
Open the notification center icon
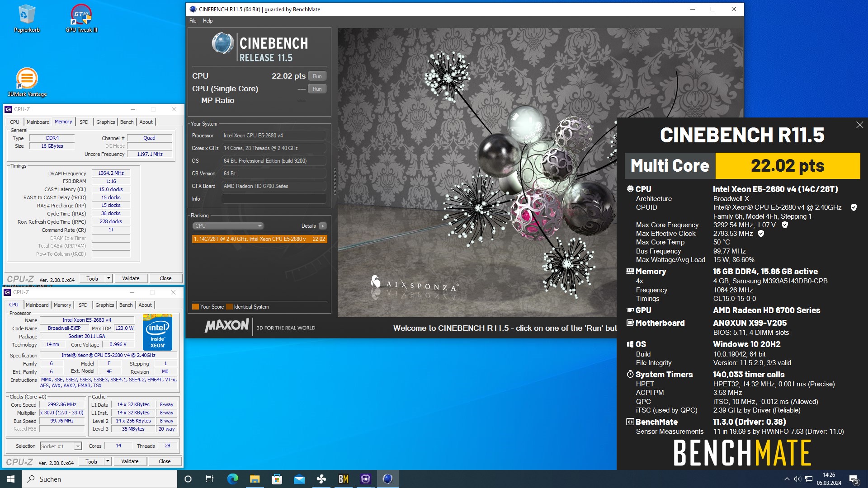(854, 479)
